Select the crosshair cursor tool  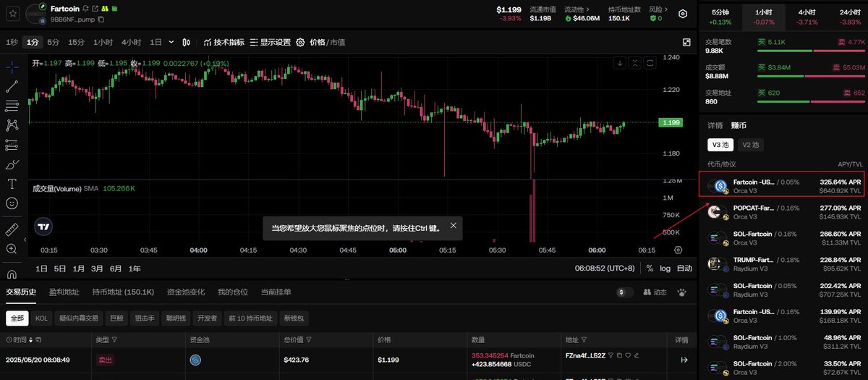[x=12, y=68]
